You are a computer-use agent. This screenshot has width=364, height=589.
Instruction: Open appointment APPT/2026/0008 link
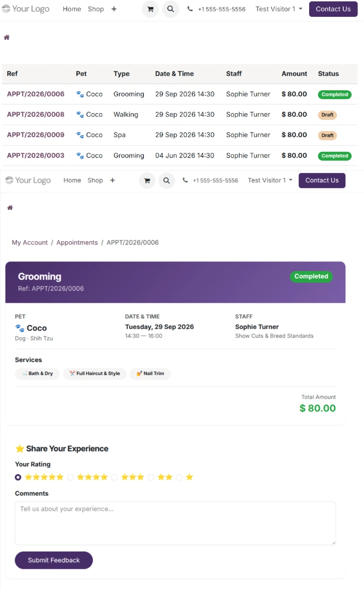pos(36,115)
